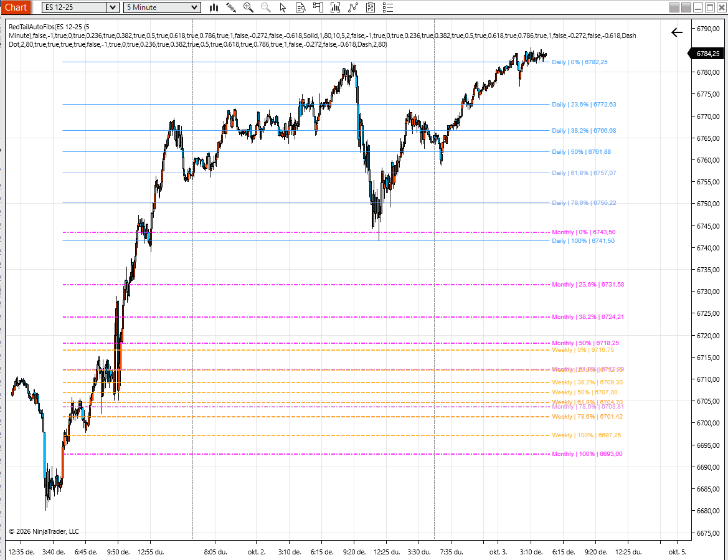The height and width of the screenshot is (560, 728).
Task: Expand the ES 12-25 instrument dropdown
Action: (x=112, y=7)
